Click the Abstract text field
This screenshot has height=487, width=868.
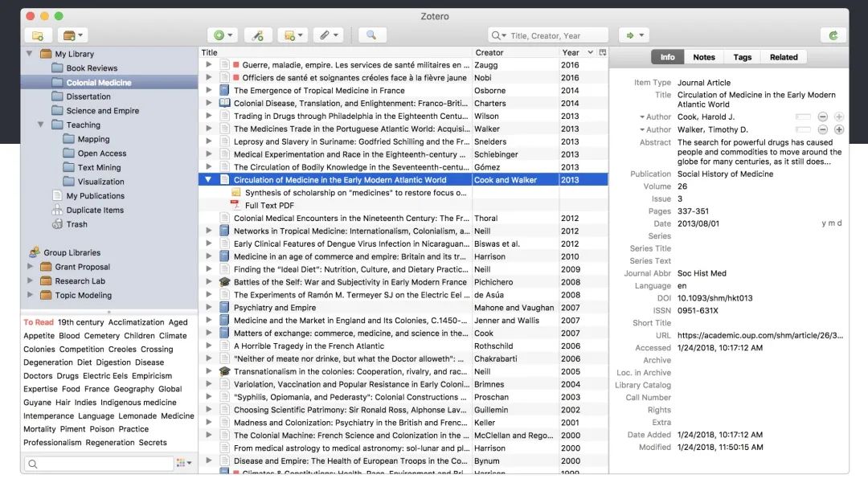[x=759, y=152]
